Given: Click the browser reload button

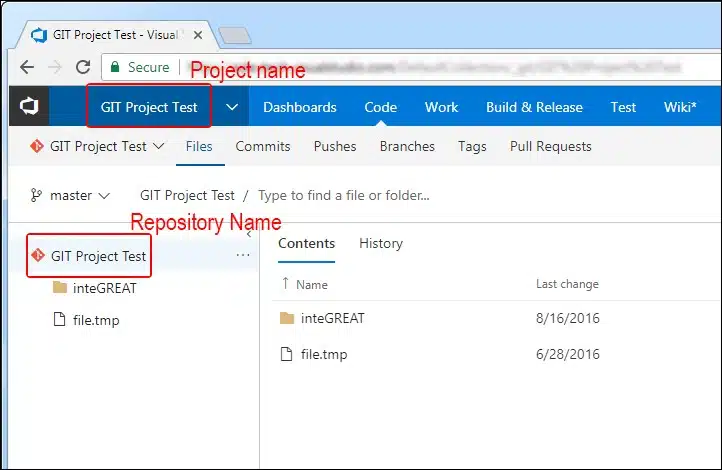Looking at the screenshot, I should (83, 67).
